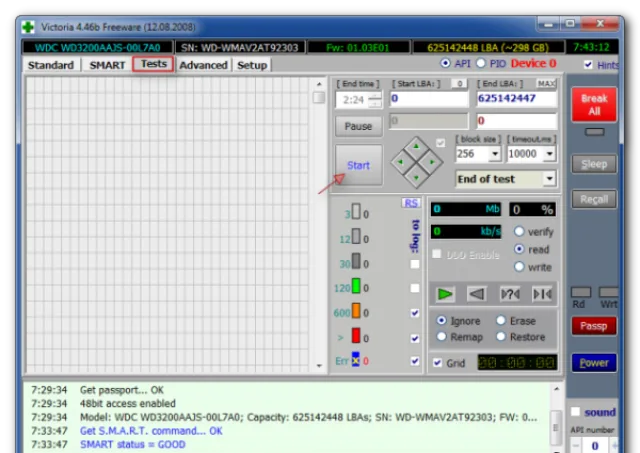Select the random seek test button
This screenshot has width=640, height=453.
(510, 294)
